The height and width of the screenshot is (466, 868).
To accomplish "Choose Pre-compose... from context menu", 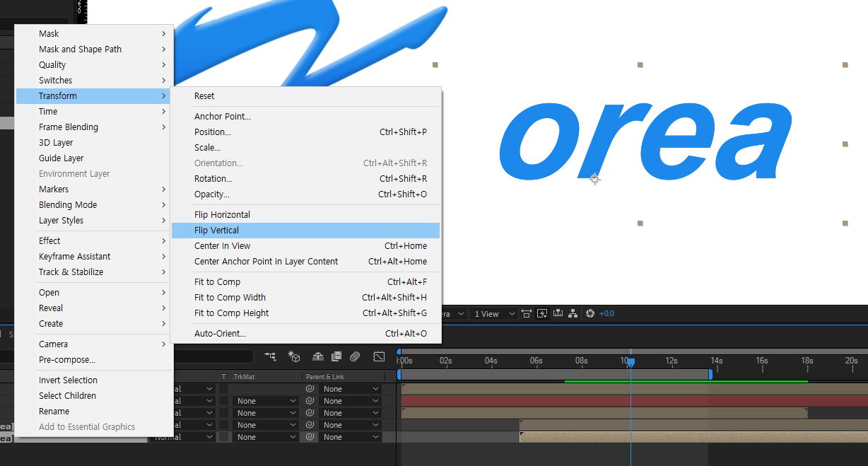I will [x=94, y=359].
